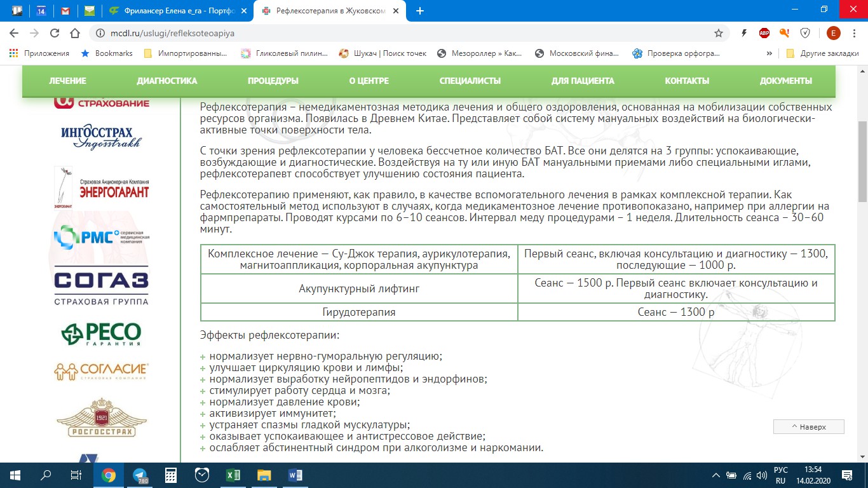Open the КОНТАКТЫ menu item

(x=687, y=81)
